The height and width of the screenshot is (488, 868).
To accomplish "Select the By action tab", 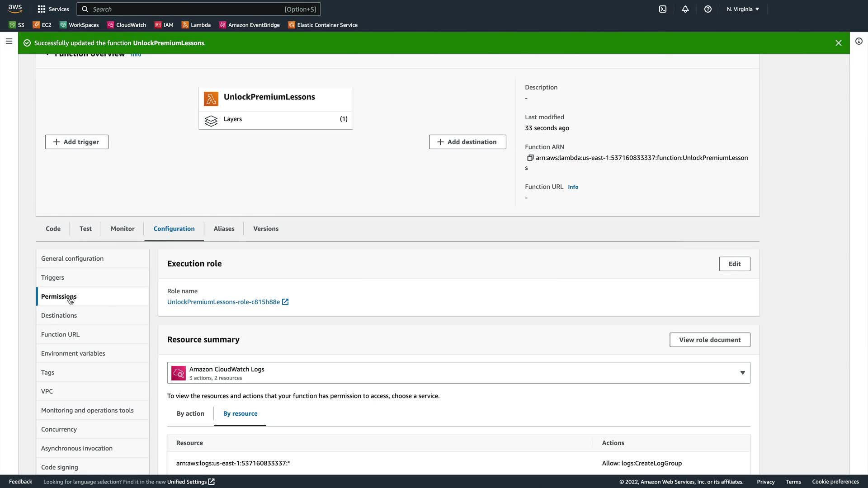I will [x=190, y=413].
